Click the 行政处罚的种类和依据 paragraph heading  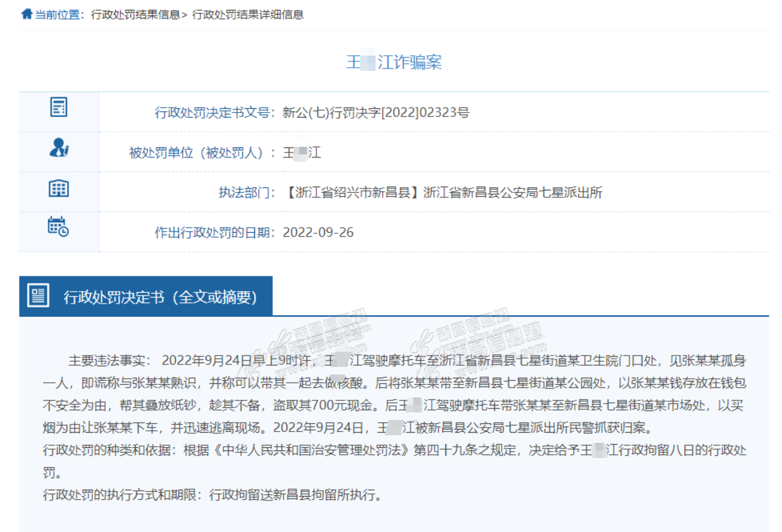tap(111, 450)
